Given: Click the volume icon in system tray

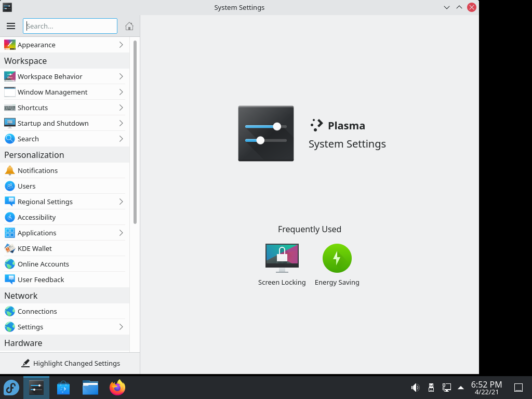Looking at the screenshot, I should tap(415, 388).
